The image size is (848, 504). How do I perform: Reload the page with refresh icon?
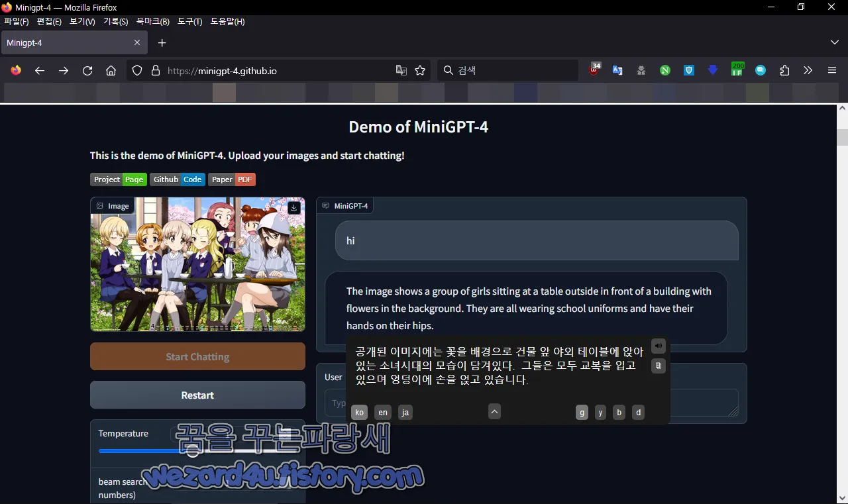tap(87, 70)
